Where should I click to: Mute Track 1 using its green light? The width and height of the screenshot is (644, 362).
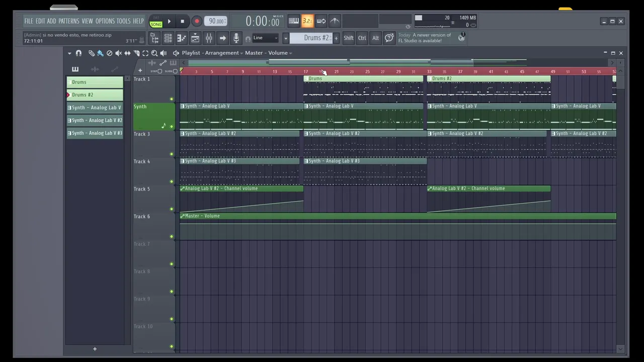[x=172, y=99]
